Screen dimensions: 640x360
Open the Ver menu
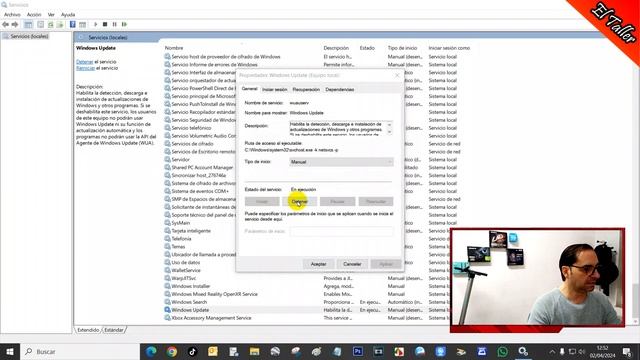point(51,14)
